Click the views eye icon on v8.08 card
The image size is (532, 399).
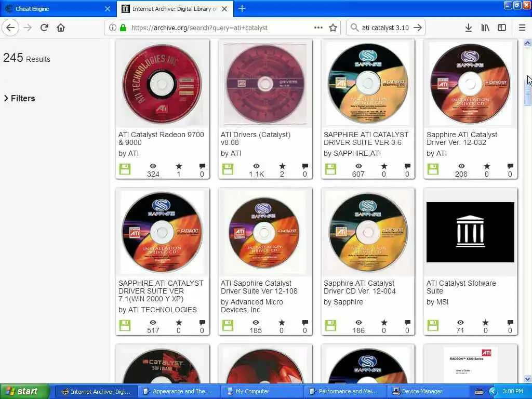(x=256, y=166)
